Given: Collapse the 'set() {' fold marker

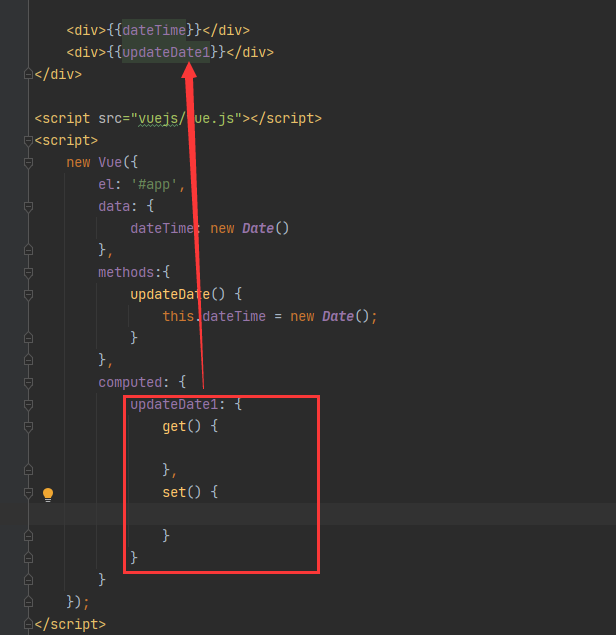Looking at the screenshot, I should (28, 493).
